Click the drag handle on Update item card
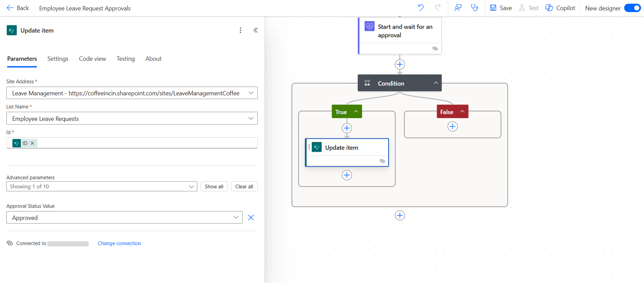Image resolution: width=644 pixels, height=283 pixels. [309, 147]
